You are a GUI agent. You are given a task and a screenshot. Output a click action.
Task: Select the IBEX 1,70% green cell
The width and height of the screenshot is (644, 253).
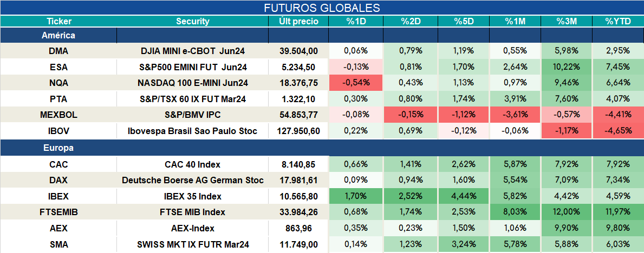click(x=356, y=196)
